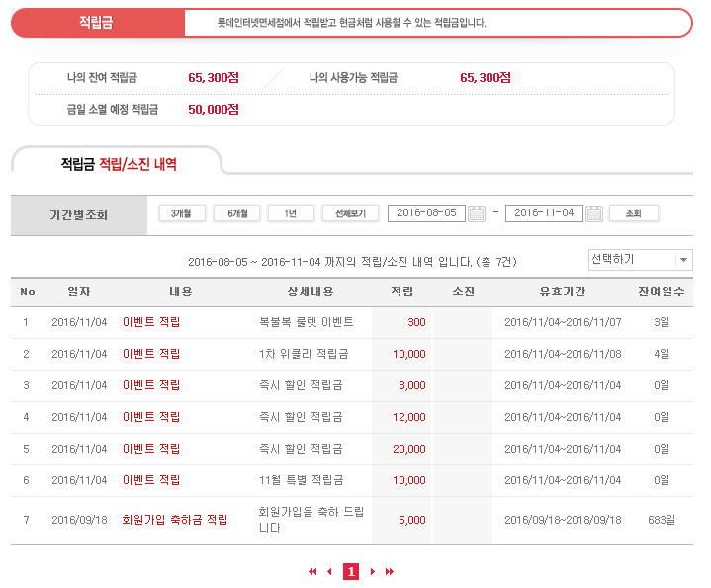The width and height of the screenshot is (711, 588).
Task: Select the 1차 위클리 적립금 detail text
Action: pyautogui.click(x=304, y=354)
